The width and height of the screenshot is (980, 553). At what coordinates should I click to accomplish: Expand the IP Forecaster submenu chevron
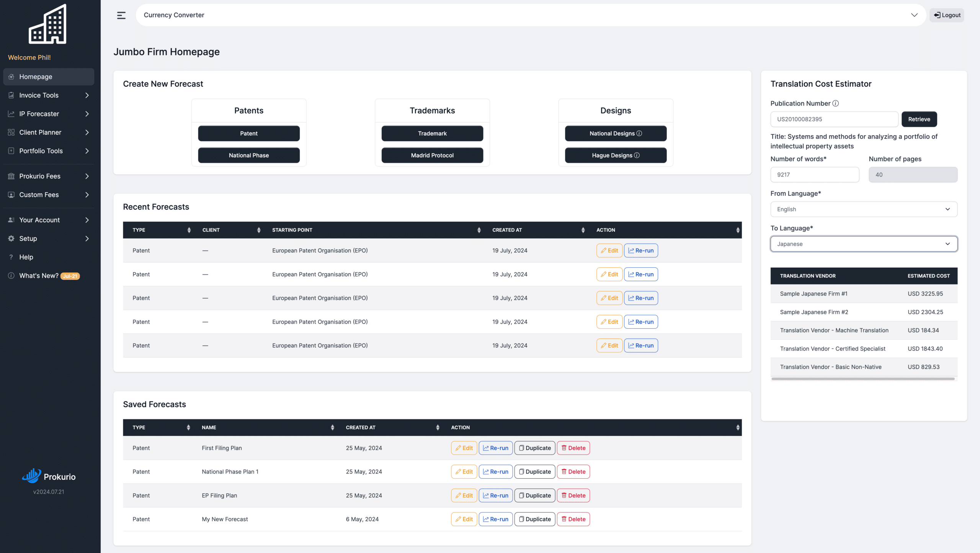(87, 114)
